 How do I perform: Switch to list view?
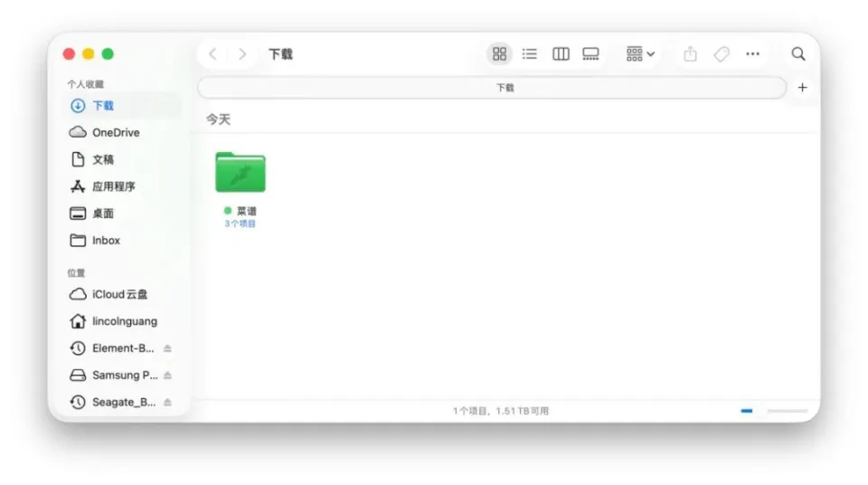click(x=530, y=54)
